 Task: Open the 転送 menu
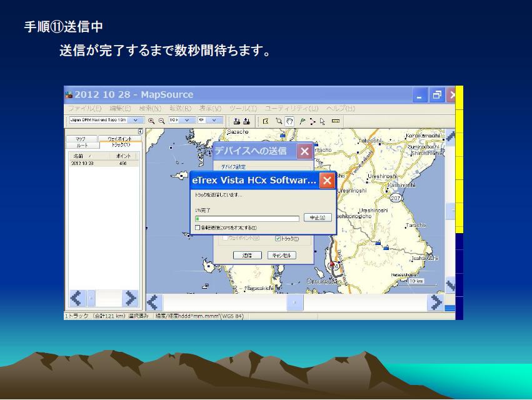pos(181,108)
